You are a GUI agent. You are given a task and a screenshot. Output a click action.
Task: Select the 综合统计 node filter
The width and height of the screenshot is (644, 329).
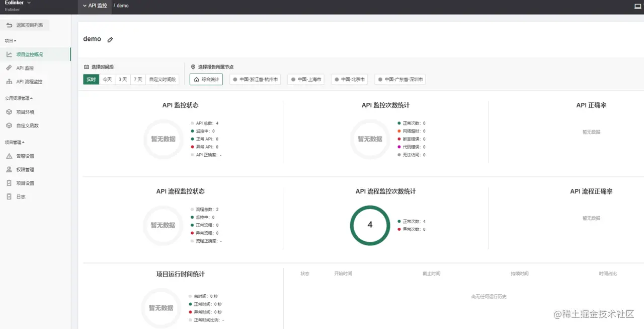click(x=206, y=80)
